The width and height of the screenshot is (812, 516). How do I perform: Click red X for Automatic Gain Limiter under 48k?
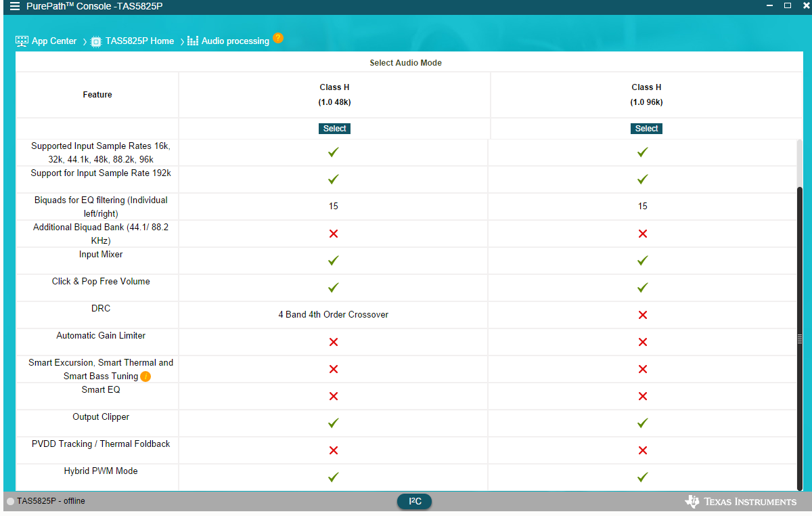tap(333, 342)
